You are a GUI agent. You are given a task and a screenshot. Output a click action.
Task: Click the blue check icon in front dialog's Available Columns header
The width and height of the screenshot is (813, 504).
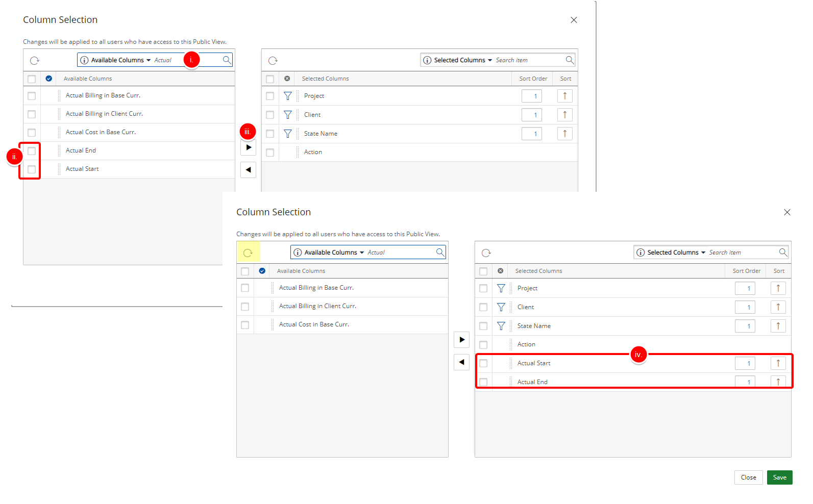click(x=262, y=271)
